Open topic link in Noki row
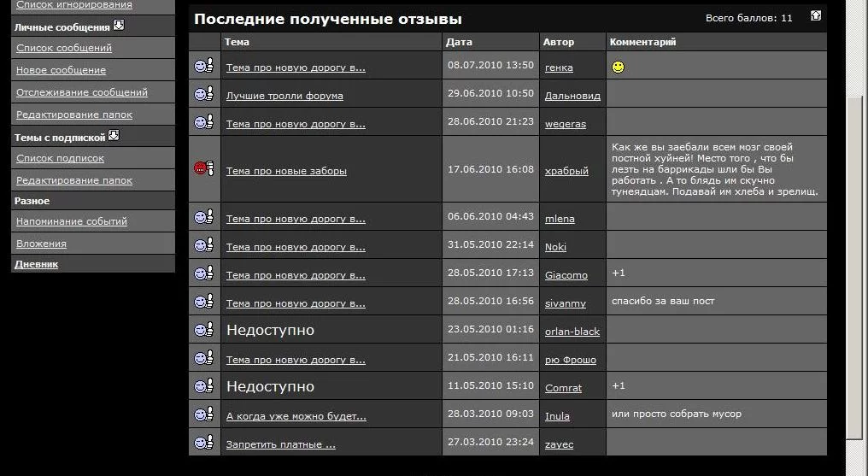The image size is (868, 476). [296, 247]
